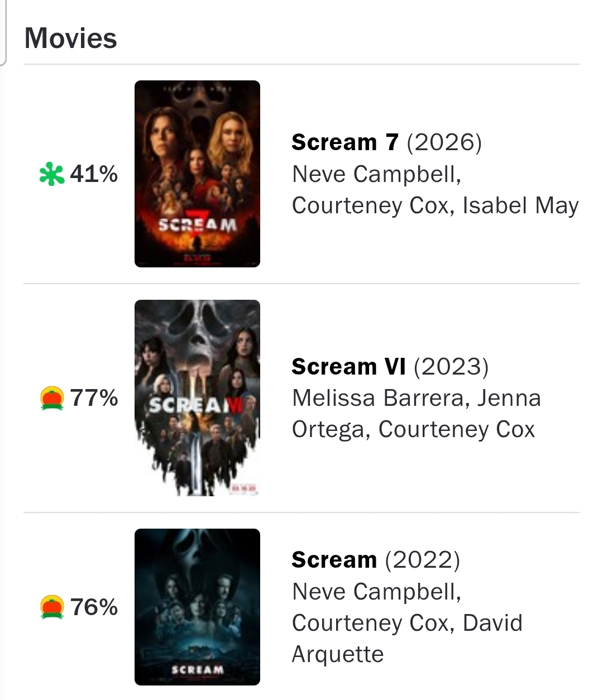Click the green rotten splat icon
The image size is (603, 700).
point(51,175)
